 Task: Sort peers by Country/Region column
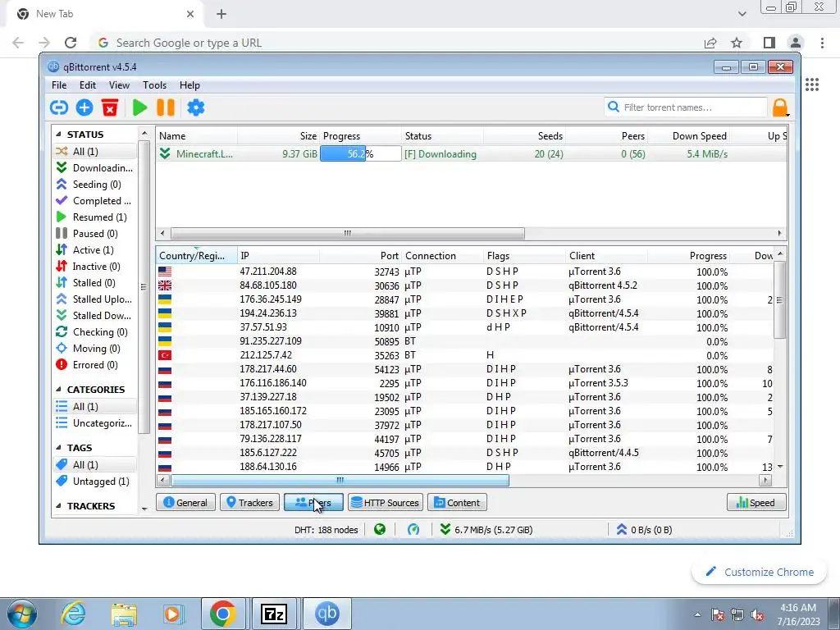click(x=197, y=256)
